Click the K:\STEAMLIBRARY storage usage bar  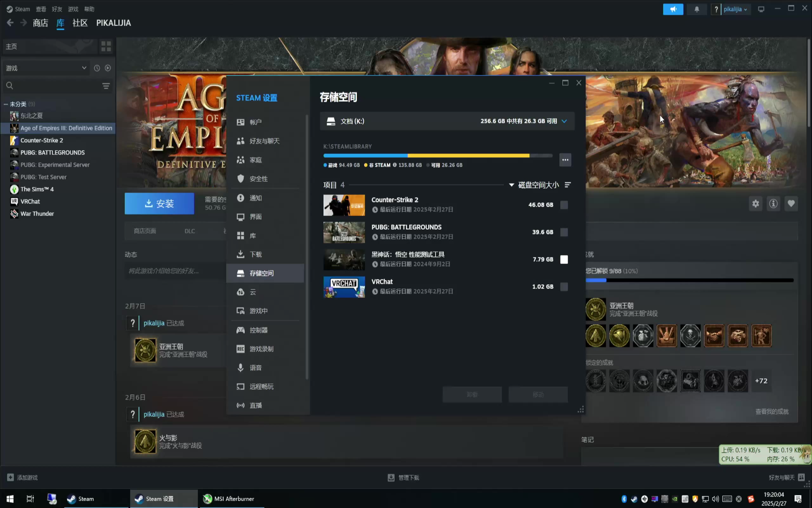point(438,156)
